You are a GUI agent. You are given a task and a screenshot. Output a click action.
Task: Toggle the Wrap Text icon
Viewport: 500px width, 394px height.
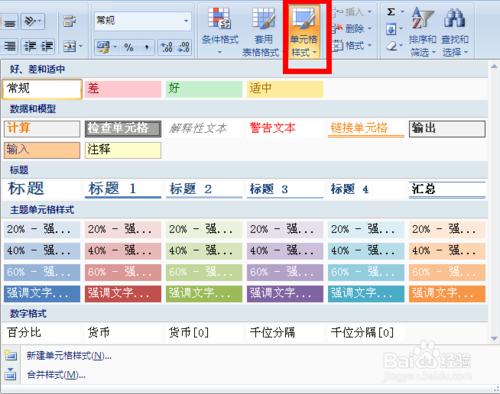point(69,22)
